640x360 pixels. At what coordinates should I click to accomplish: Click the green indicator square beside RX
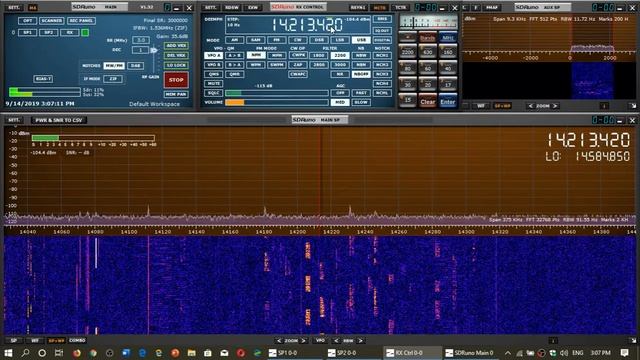[85, 32]
